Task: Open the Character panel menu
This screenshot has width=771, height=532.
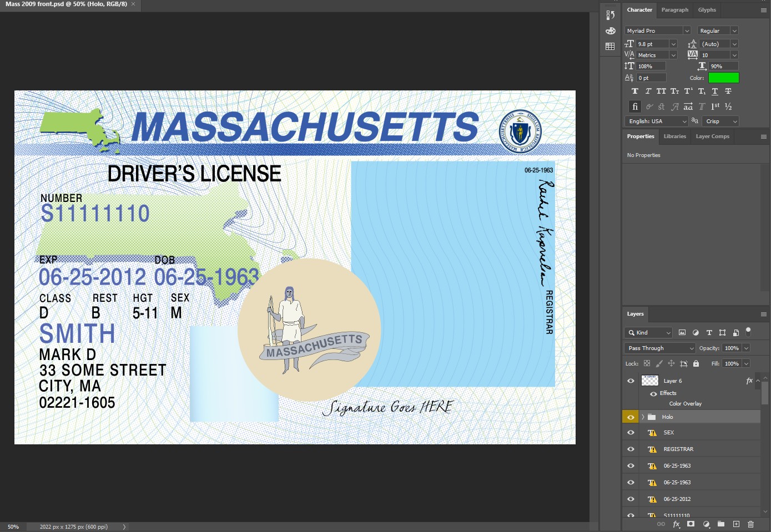Action: pyautogui.click(x=763, y=10)
